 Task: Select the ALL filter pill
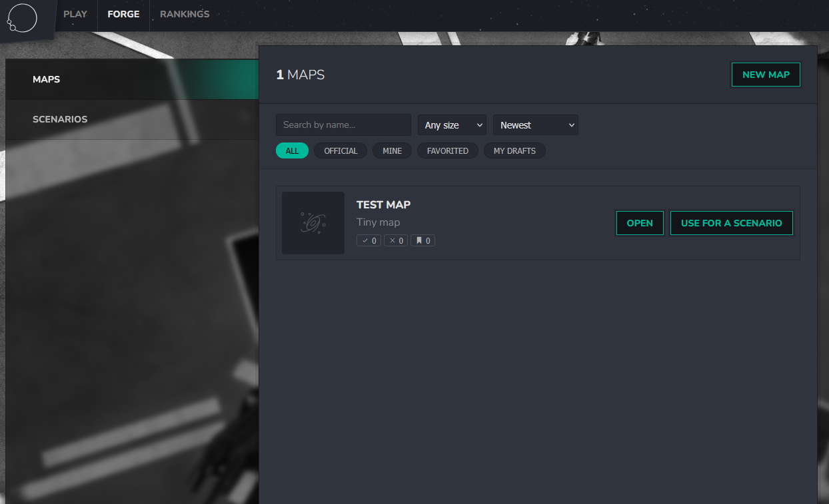pos(292,150)
